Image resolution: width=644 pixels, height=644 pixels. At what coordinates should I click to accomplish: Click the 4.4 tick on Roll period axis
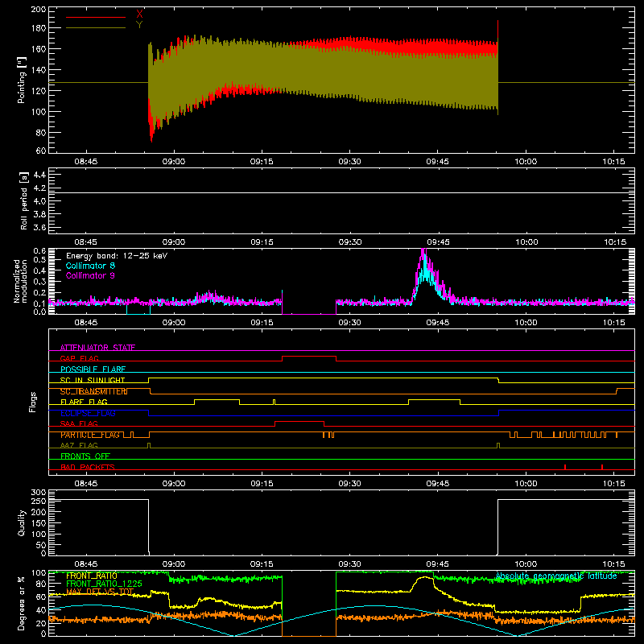(x=39, y=175)
